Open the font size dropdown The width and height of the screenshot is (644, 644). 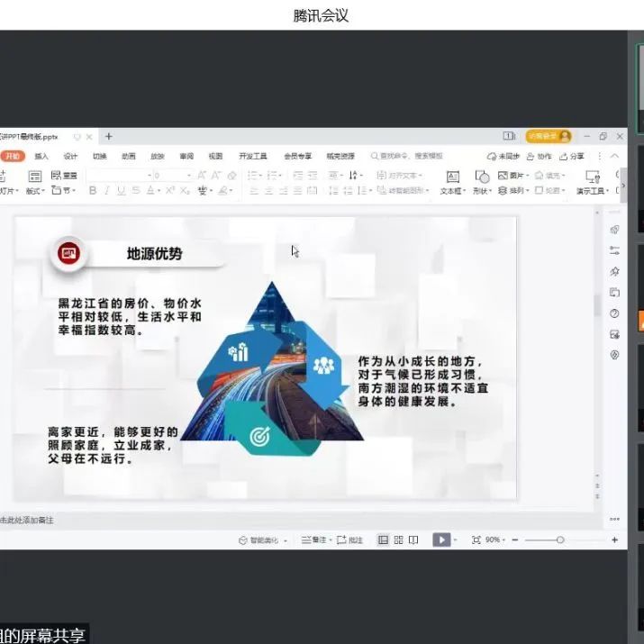(188, 175)
